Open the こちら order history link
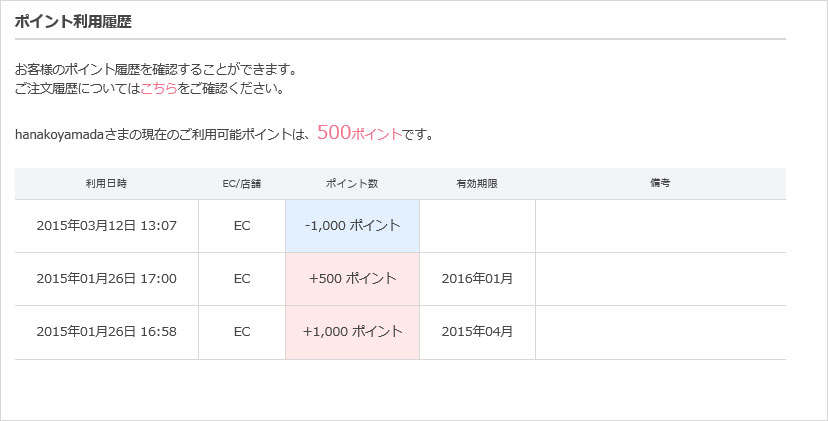 [158, 88]
